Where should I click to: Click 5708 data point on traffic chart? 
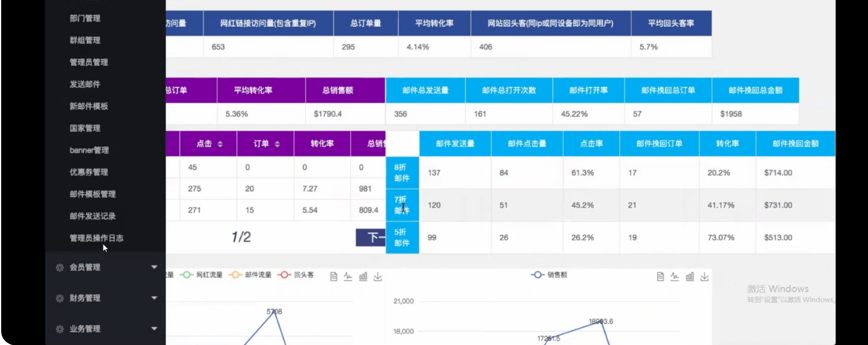point(275,312)
